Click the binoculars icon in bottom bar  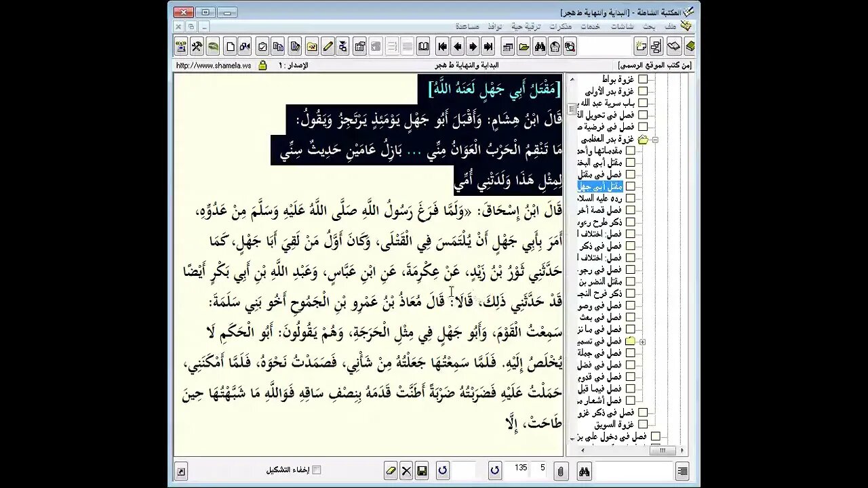tap(584, 470)
